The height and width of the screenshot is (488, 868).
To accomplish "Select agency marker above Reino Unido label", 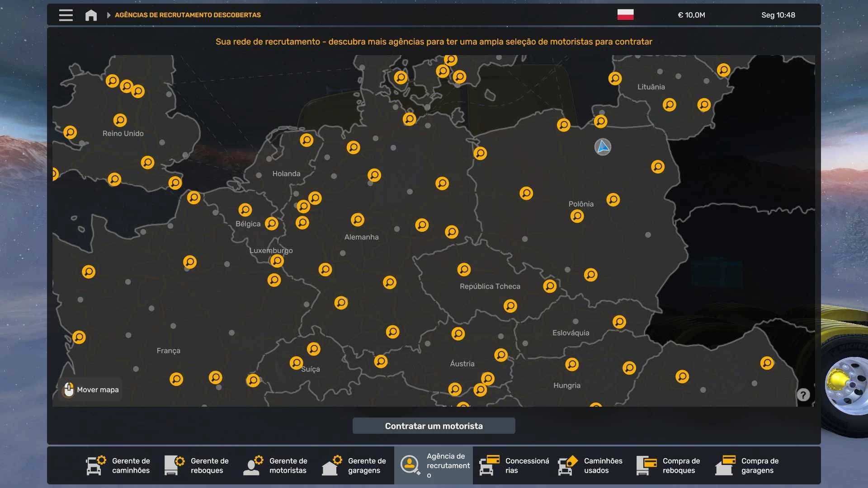I will click(120, 120).
